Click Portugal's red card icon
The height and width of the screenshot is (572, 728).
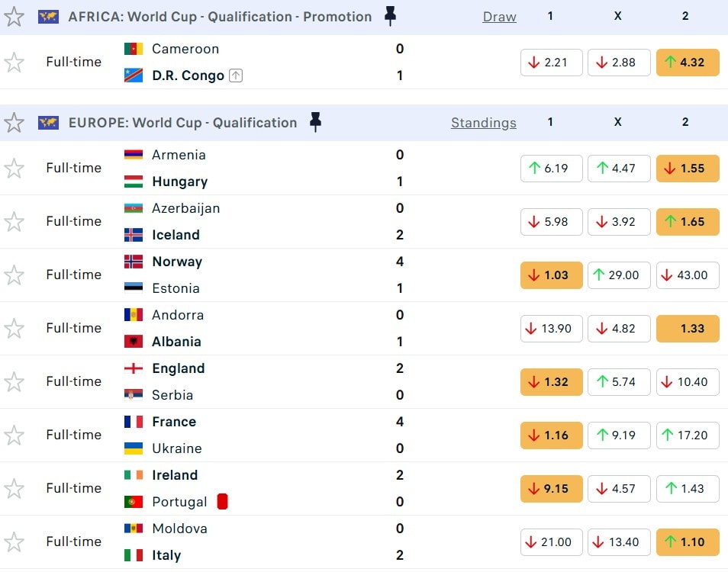[222, 502]
